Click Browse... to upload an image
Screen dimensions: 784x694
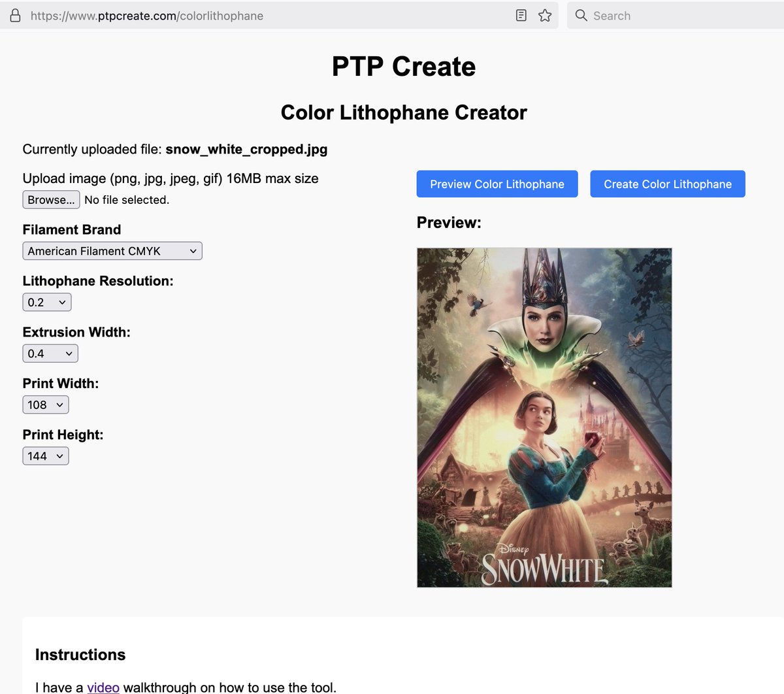tap(51, 199)
